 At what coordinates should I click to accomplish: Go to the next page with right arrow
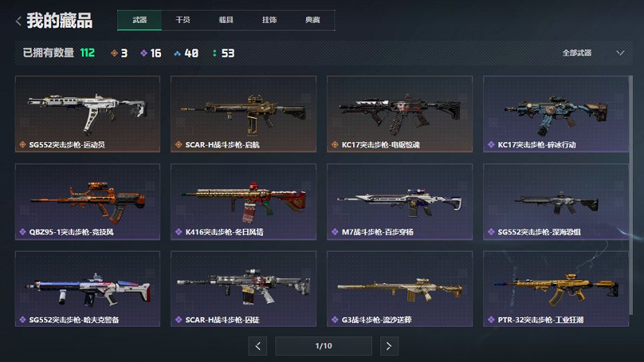click(x=389, y=346)
